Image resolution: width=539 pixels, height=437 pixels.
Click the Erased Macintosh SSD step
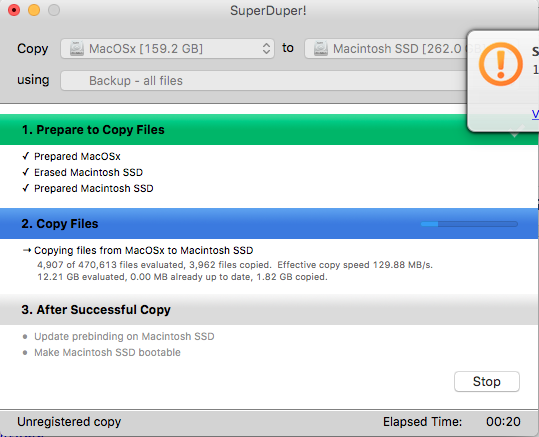pyautogui.click(x=88, y=172)
